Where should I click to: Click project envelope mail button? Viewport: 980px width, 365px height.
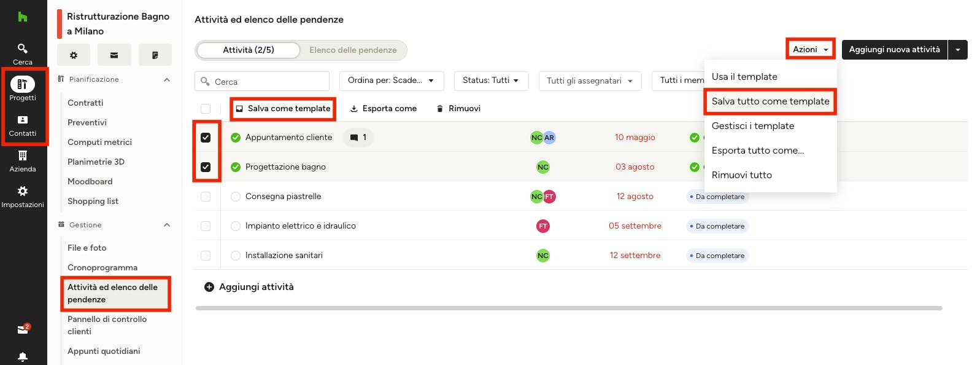click(x=114, y=55)
